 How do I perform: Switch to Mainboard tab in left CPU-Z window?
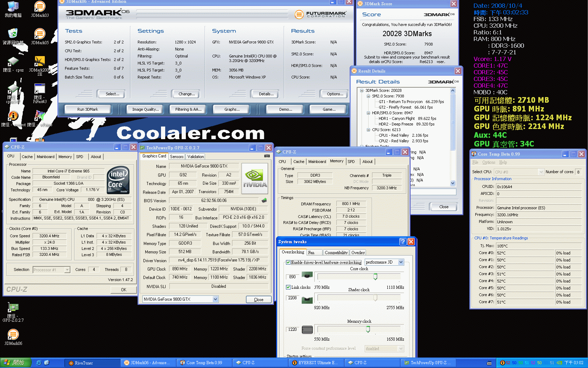(x=45, y=157)
